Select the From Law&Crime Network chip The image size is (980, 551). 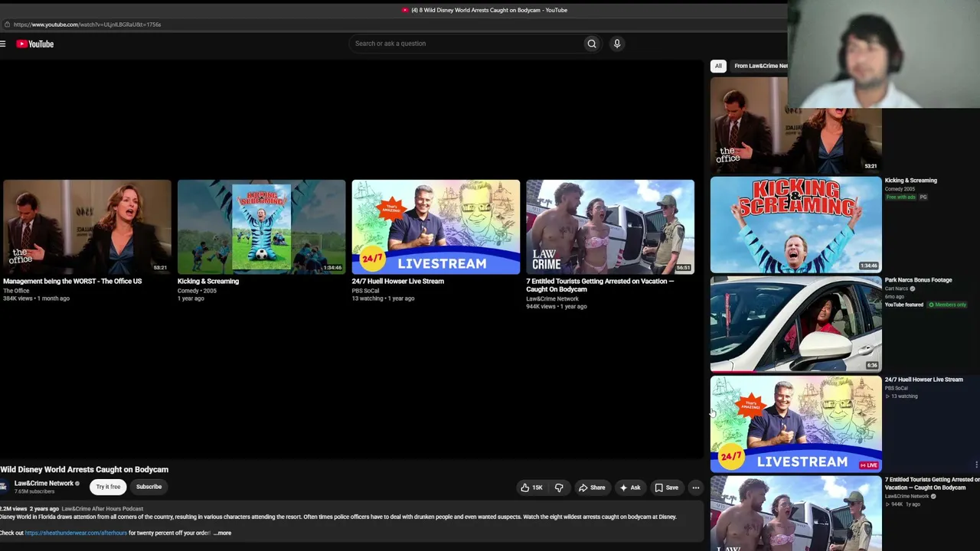click(x=759, y=66)
